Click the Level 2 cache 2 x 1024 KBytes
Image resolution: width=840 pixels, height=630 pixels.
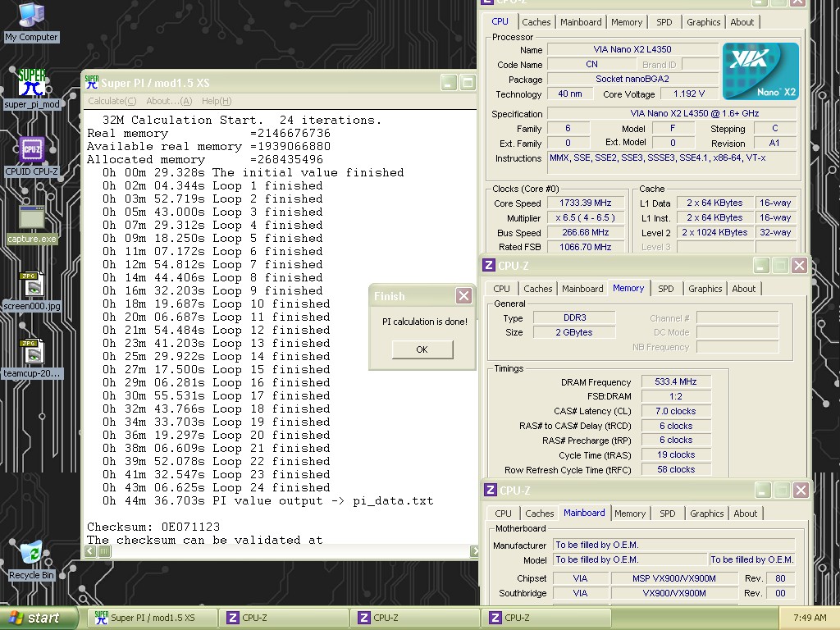click(714, 232)
